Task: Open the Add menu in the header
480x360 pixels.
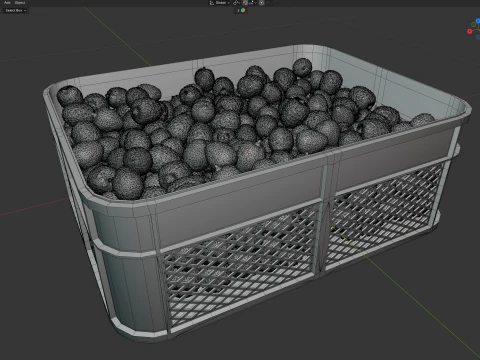Action: (7, 3)
